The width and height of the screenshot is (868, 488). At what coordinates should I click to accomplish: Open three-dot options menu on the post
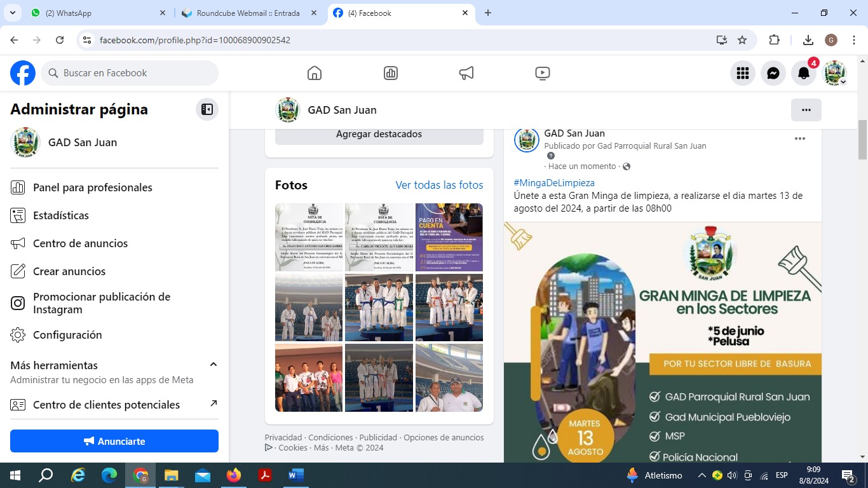pyautogui.click(x=800, y=139)
